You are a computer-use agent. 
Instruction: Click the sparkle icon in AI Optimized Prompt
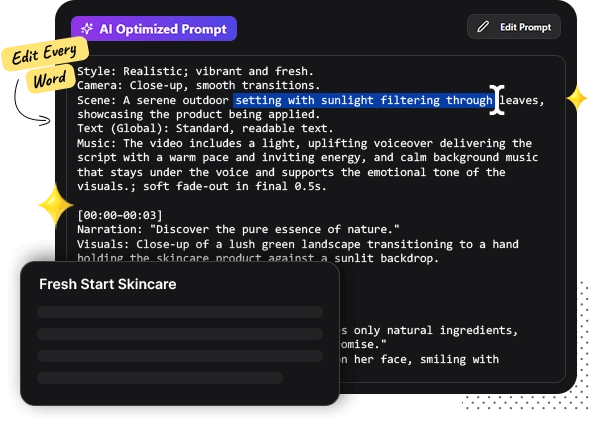[x=87, y=29]
